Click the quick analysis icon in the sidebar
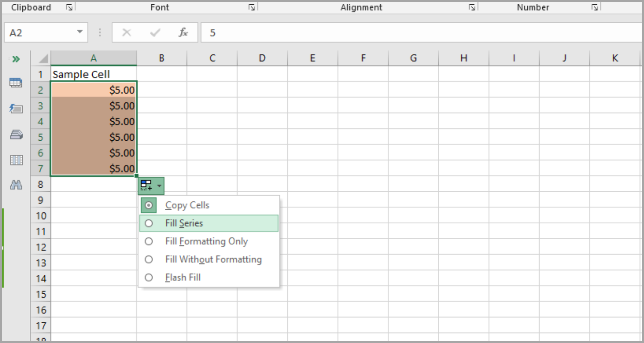644x343 pixels. 16,109
